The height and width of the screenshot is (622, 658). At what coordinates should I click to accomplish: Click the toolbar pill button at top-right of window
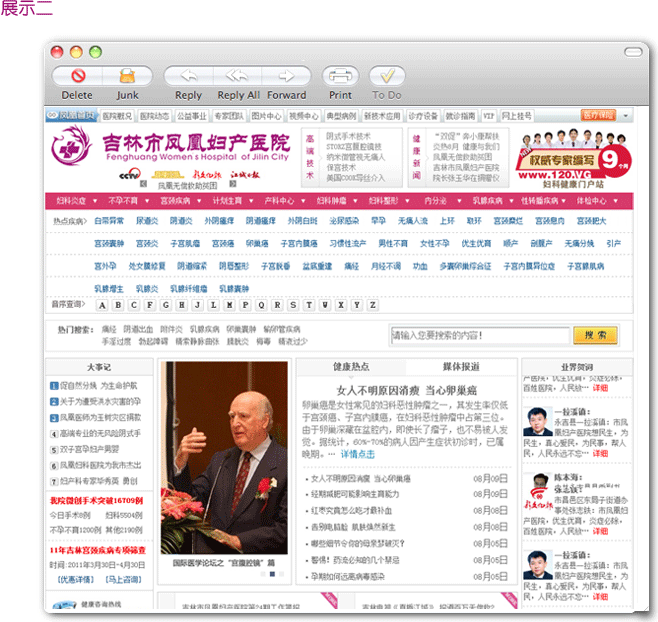tap(633, 52)
